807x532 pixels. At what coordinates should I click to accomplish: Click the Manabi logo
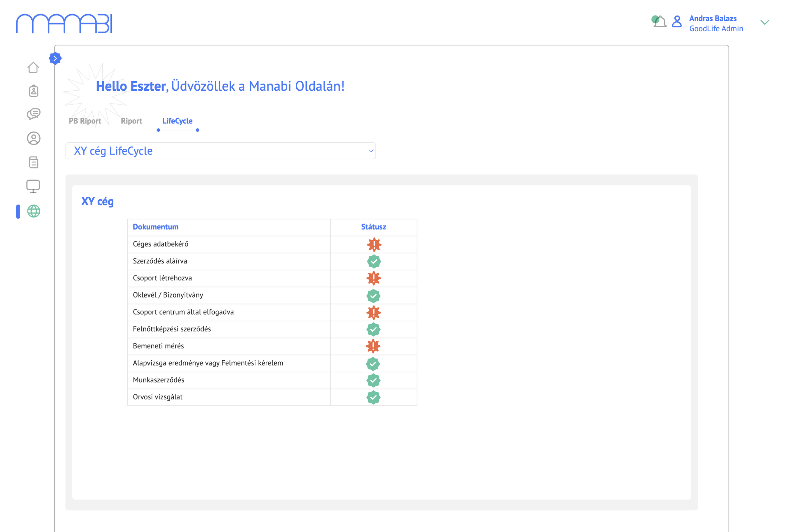pos(64,24)
